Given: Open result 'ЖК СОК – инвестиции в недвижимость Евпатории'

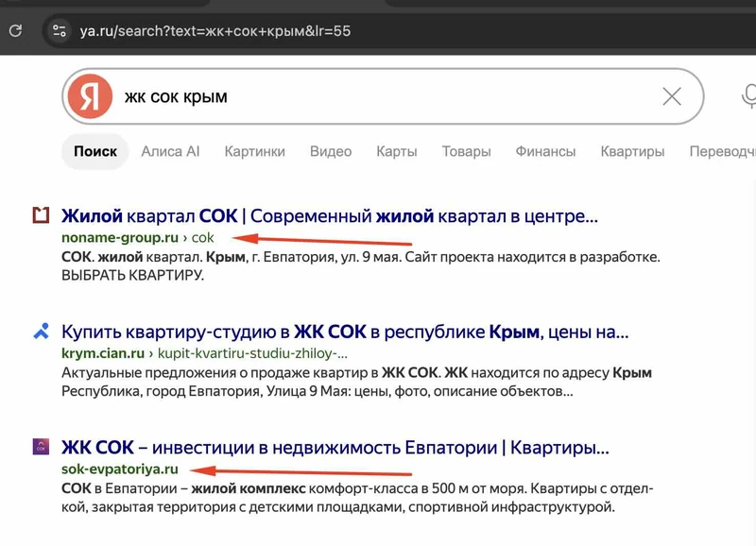Looking at the screenshot, I should [x=335, y=448].
